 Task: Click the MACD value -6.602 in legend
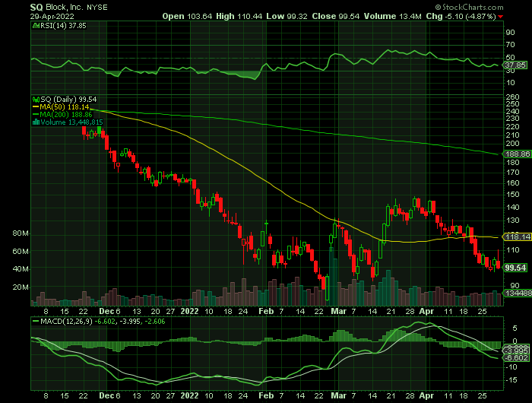click(x=105, y=321)
